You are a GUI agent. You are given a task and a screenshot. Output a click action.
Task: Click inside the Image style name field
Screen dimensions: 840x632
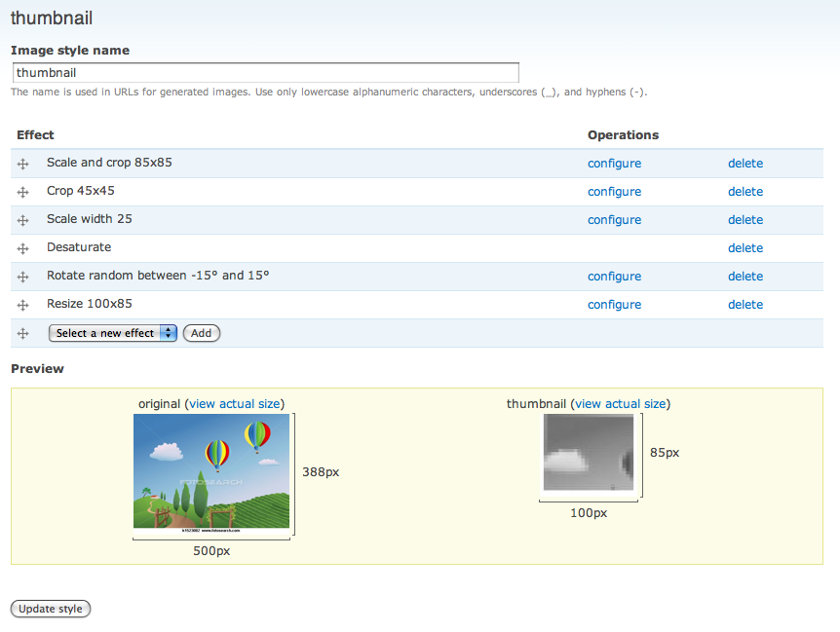[x=265, y=72]
